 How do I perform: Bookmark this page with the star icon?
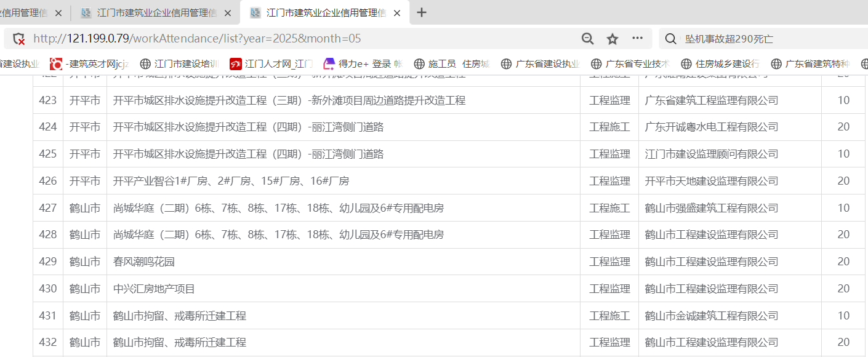[612, 39]
